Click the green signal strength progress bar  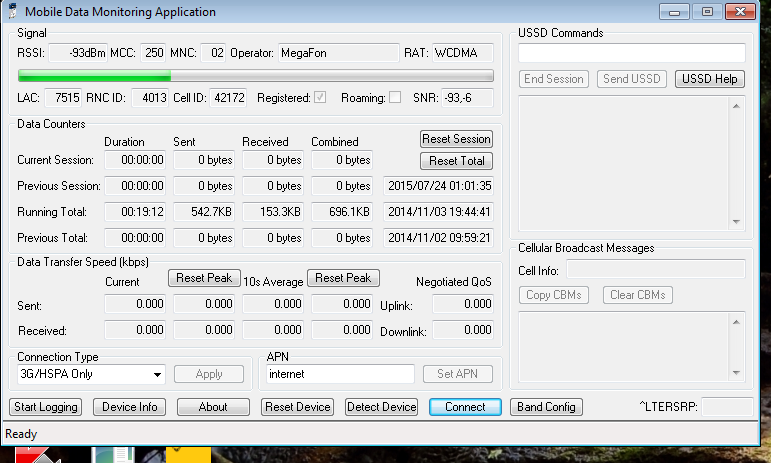(256, 75)
